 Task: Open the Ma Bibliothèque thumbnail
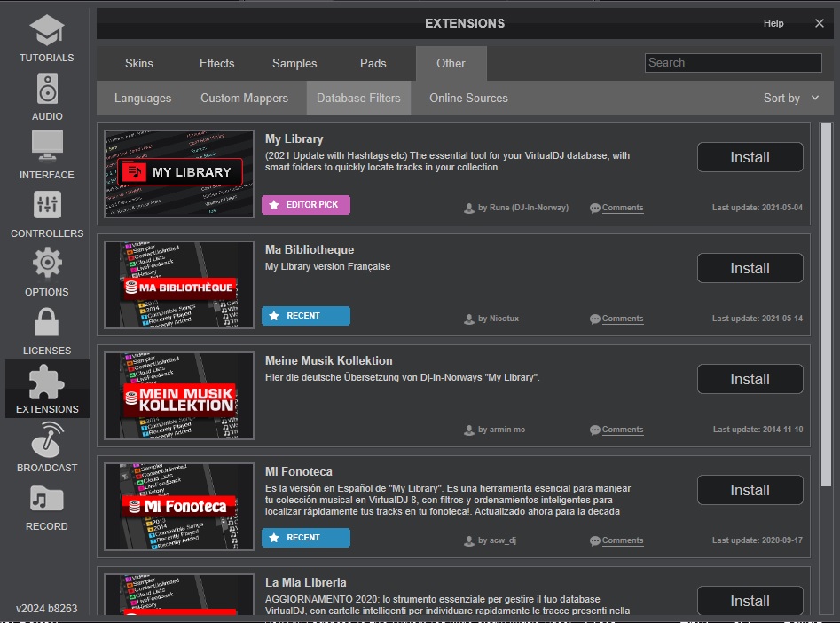click(179, 285)
